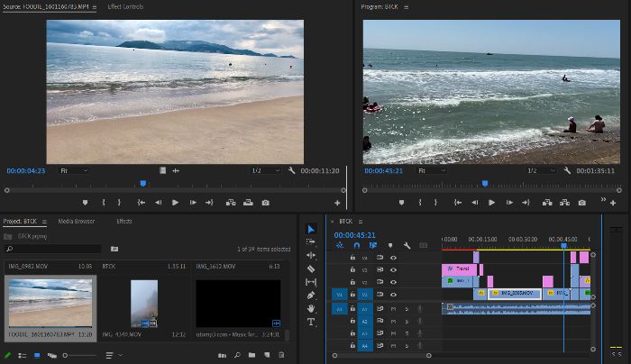Viewport: 631px width, 364px height.
Task: Step forward one frame in Program monitor
Action: coord(509,203)
